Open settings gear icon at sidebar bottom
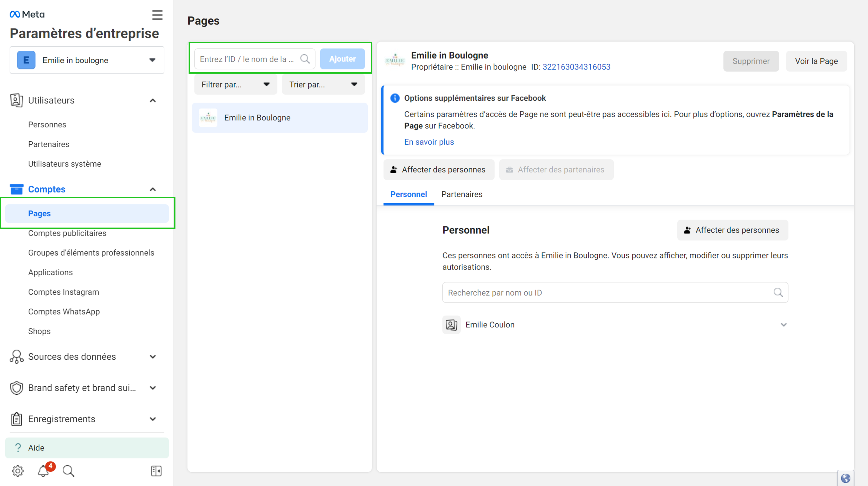 [x=17, y=471]
